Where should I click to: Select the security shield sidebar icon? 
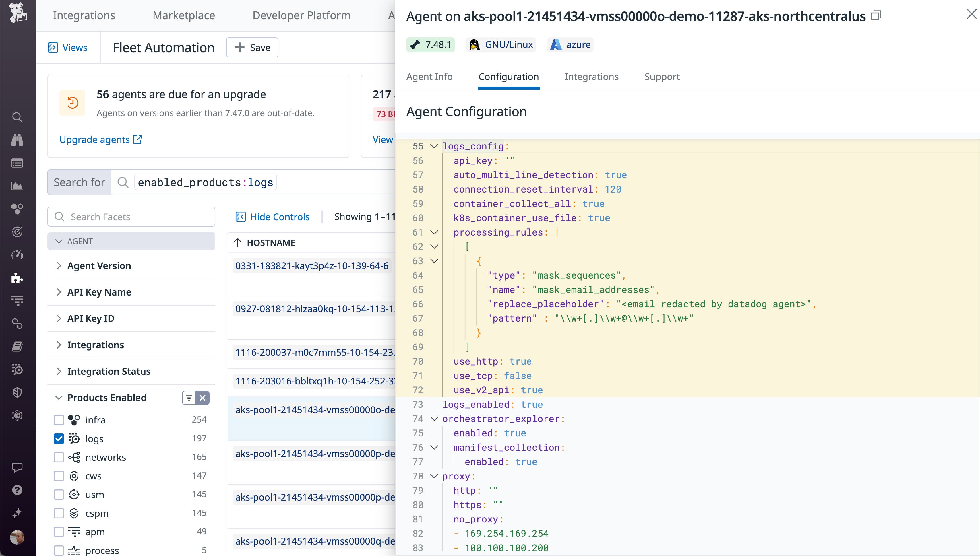(x=17, y=392)
